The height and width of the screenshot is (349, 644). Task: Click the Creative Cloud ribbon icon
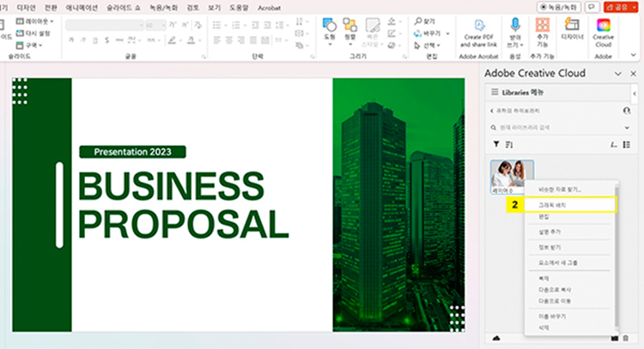tap(603, 27)
